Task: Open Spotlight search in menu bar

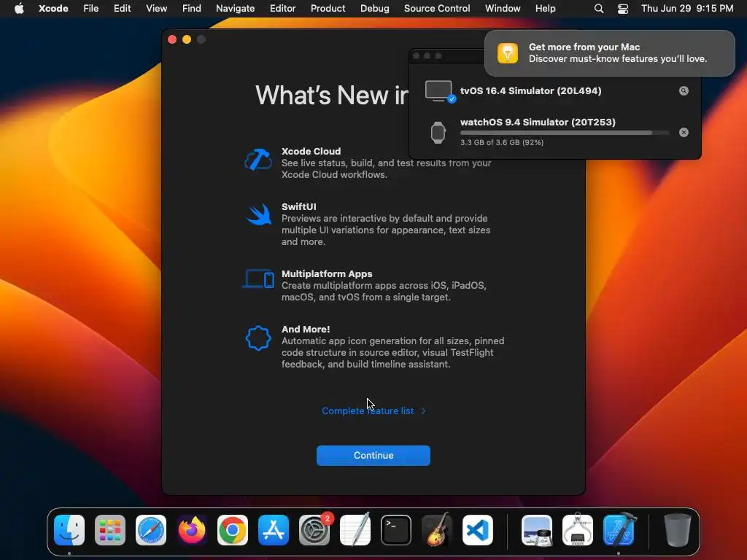Action: [x=599, y=9]
